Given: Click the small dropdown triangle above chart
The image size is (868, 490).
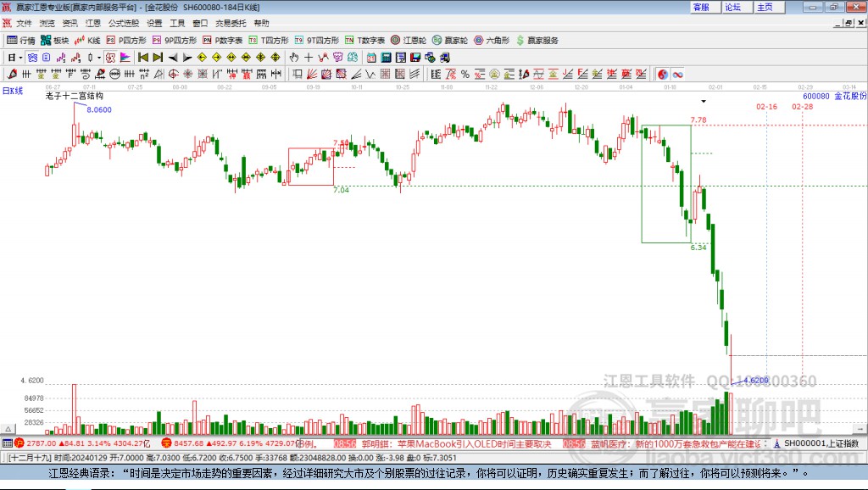Looking at the screenshot, I should tap(704, 102).
